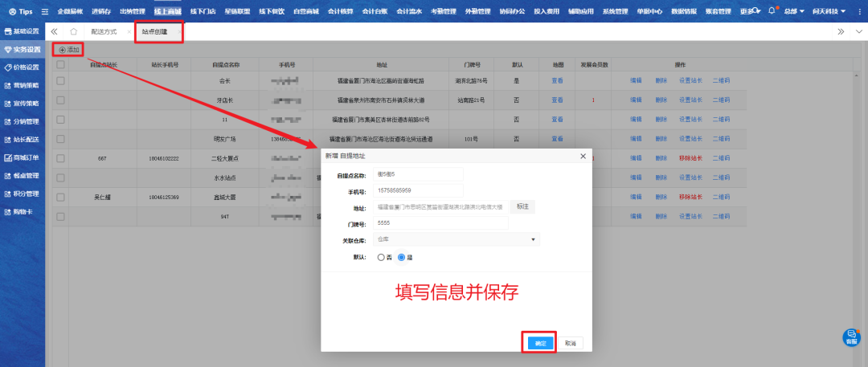Open the 会计核算 top menu item

[342, 12]
